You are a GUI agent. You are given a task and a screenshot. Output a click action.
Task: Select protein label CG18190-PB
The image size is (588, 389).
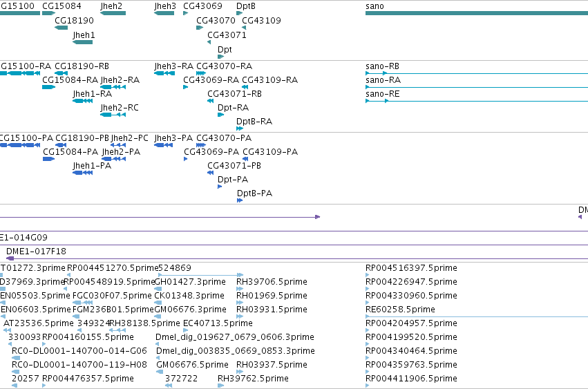click(82, 138)
